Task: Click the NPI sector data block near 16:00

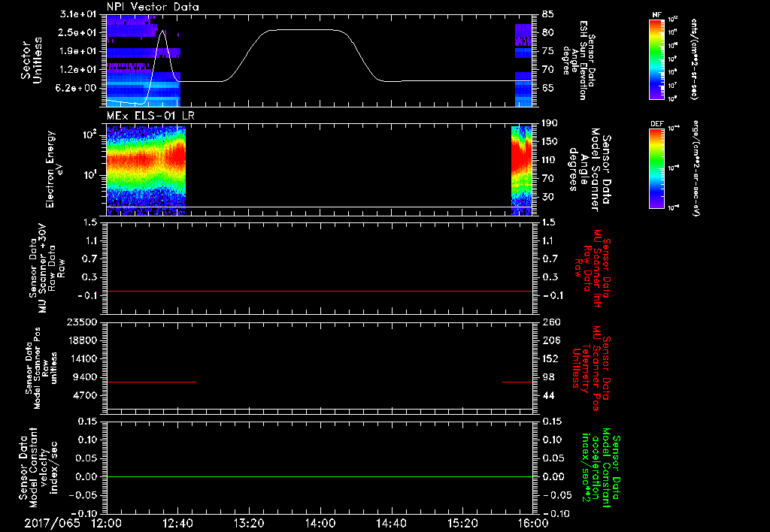Action: point(523,65)
